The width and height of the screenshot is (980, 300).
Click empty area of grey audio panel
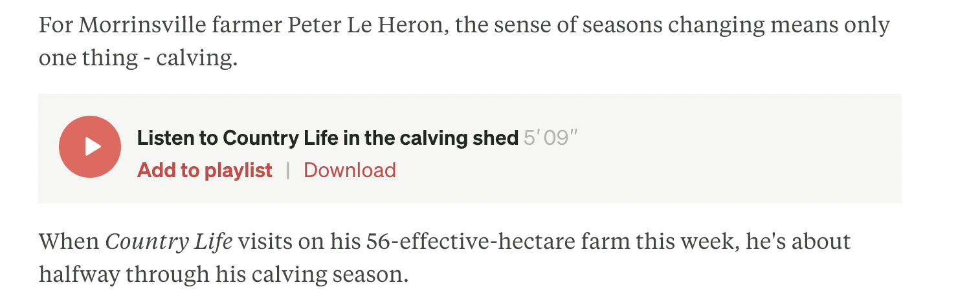712,149
